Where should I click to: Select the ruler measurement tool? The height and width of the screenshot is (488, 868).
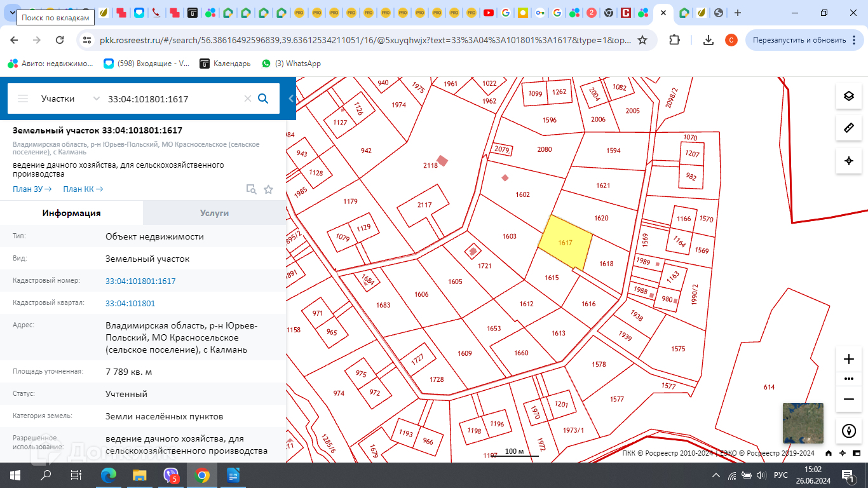848,128
